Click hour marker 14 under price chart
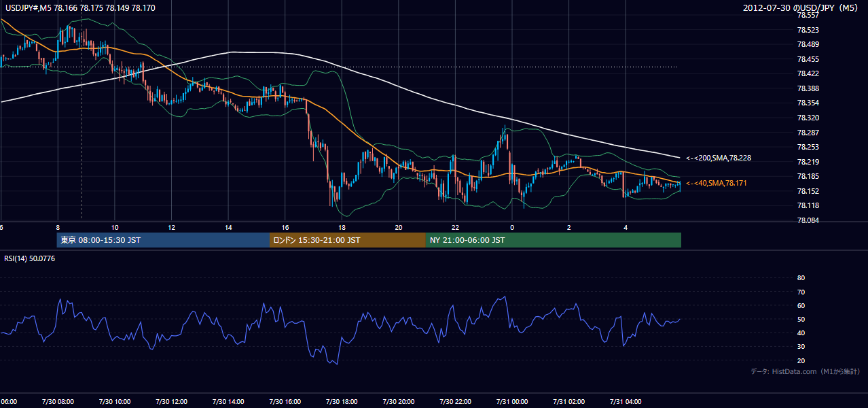The height and width of the screenshot is (408, 868). 228,227
